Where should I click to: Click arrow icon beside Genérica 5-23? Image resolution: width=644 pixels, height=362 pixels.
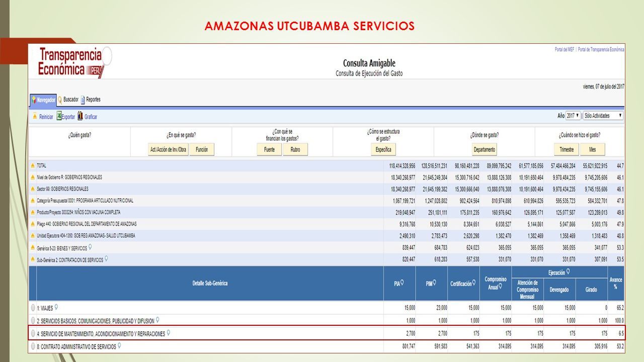(x=33, y=247)
